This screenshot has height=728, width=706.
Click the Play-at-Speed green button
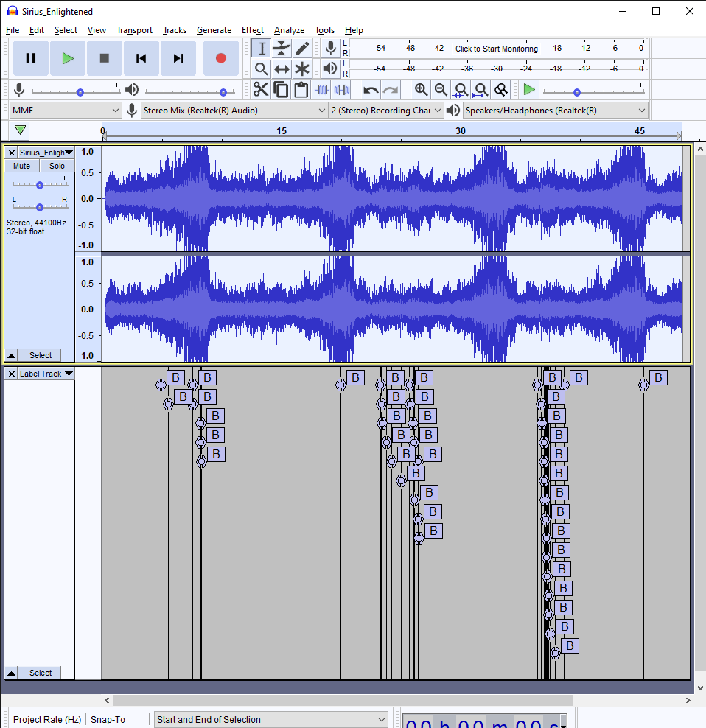(529, 89)
